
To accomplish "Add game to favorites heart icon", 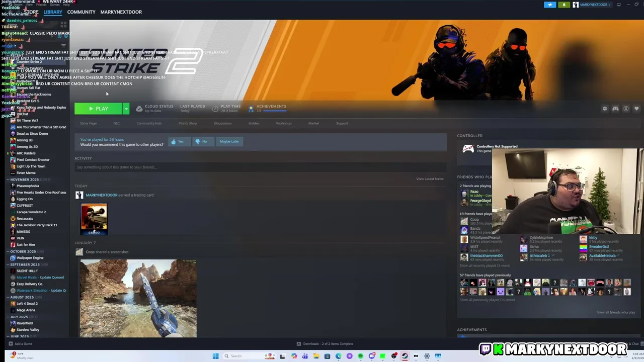I will tap(636, 109).
